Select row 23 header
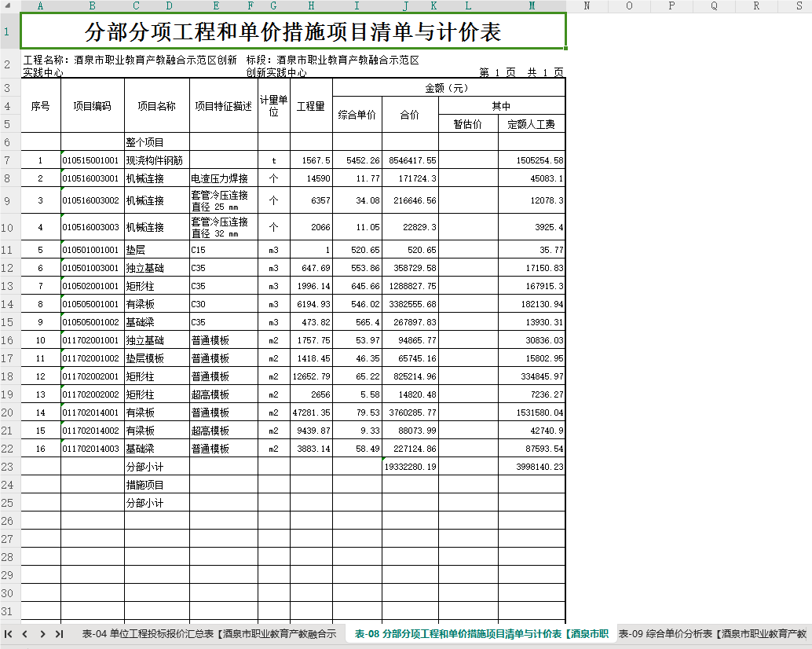The width and height of the screenshot is (812, 649). click(7, 466)
